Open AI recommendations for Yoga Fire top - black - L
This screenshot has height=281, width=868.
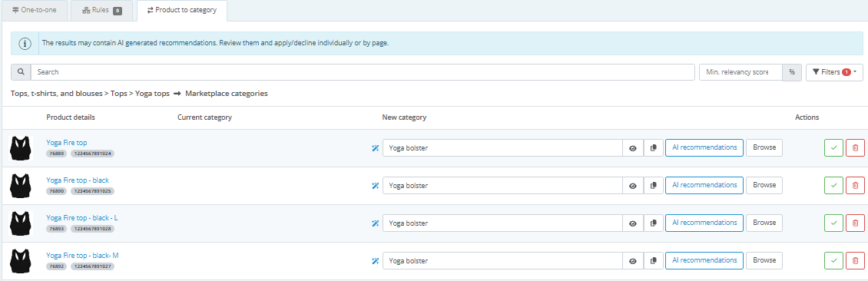(704, 223)
